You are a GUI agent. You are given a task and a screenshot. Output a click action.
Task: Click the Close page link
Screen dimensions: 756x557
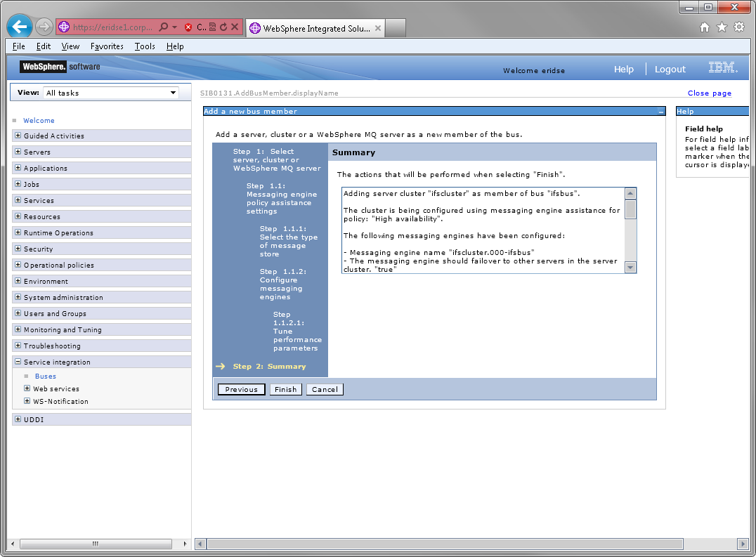pos(709,93)
